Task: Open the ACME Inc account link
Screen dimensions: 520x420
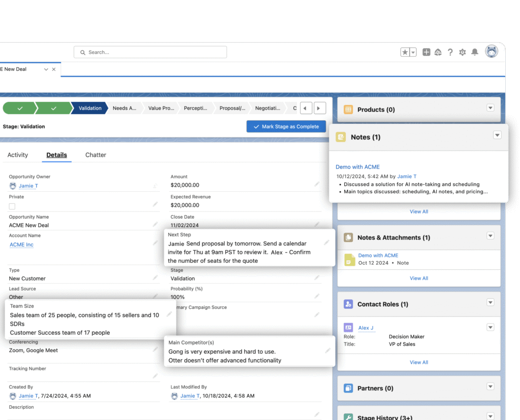Action: 21,244
